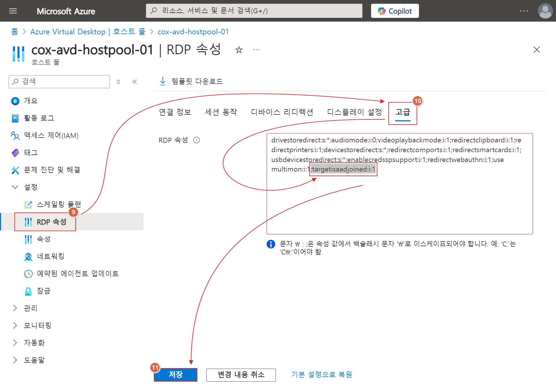556x392 pixels.
Task: Toggle expand/collapse all menu groups
Action: pos(118,82)
